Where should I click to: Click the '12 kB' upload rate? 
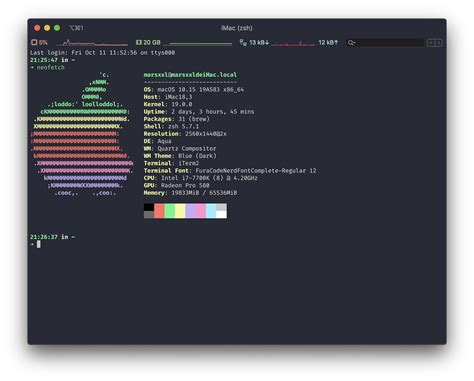(x=328, y=42)
